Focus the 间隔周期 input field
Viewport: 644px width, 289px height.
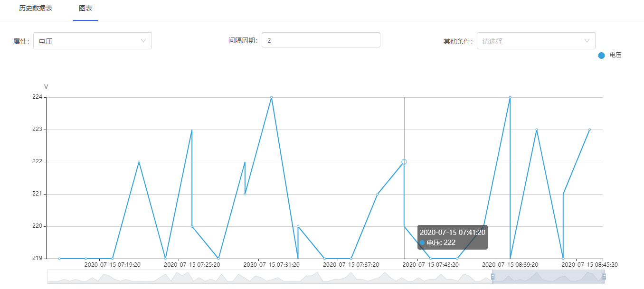pos(321,40)
